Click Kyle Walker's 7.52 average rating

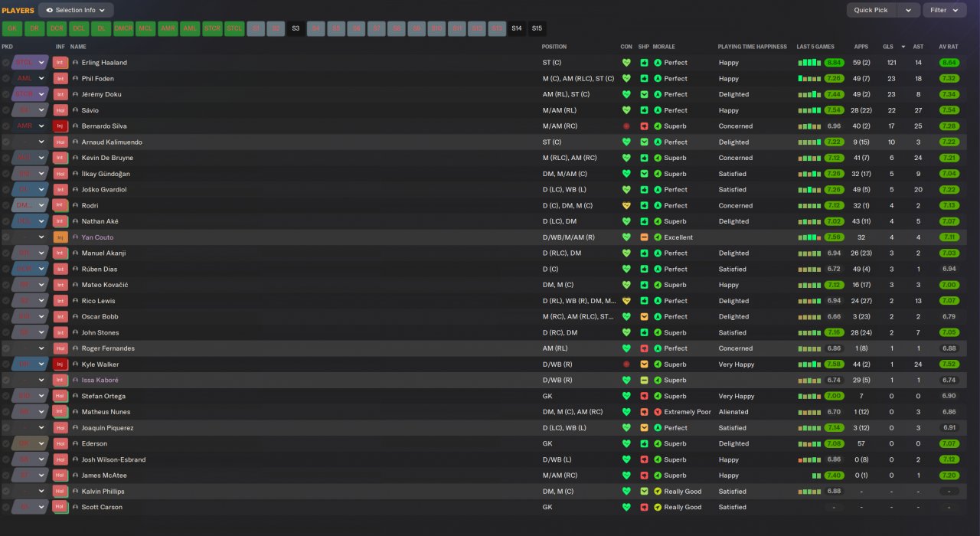point(949,364)
